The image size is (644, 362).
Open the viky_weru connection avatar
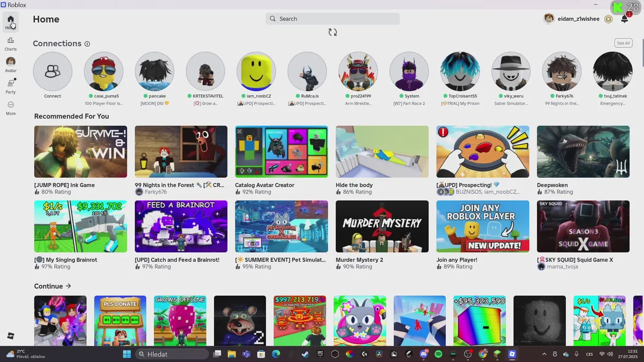(511, 71)
